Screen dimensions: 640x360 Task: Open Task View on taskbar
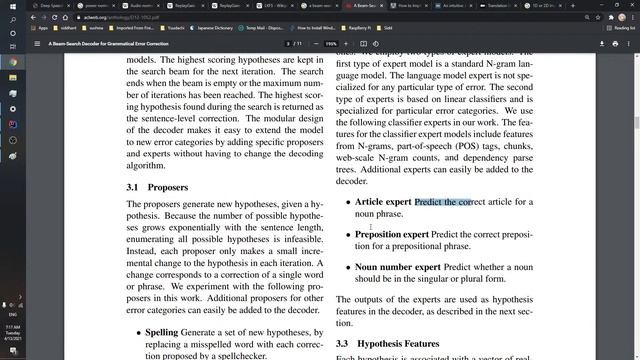[13, 47]
